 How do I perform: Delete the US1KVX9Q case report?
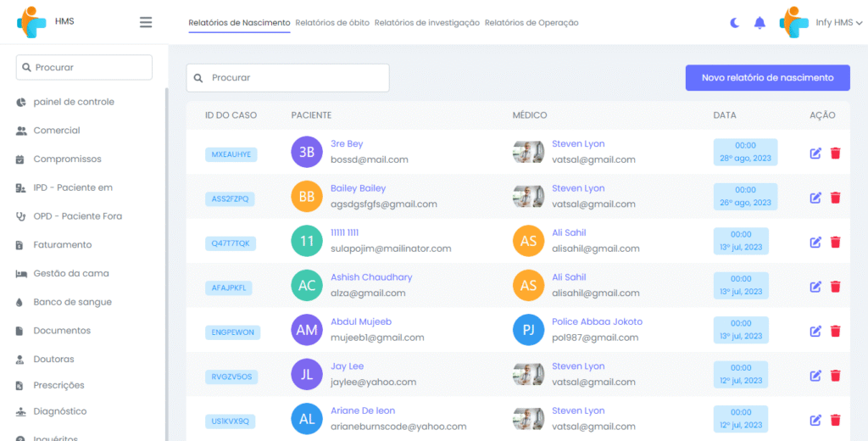[x=835, y=420]
